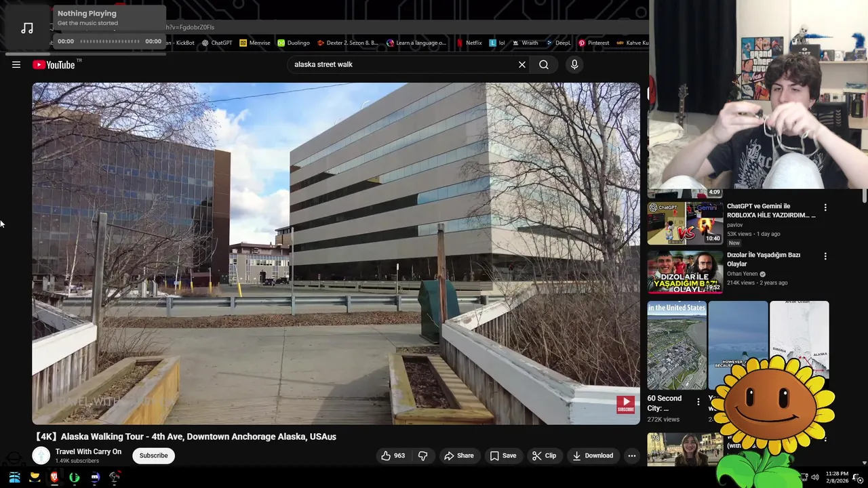Viewport: 868px width, 488px height.
Task: Open the pavlov channel link
Action: pos(735,225)
